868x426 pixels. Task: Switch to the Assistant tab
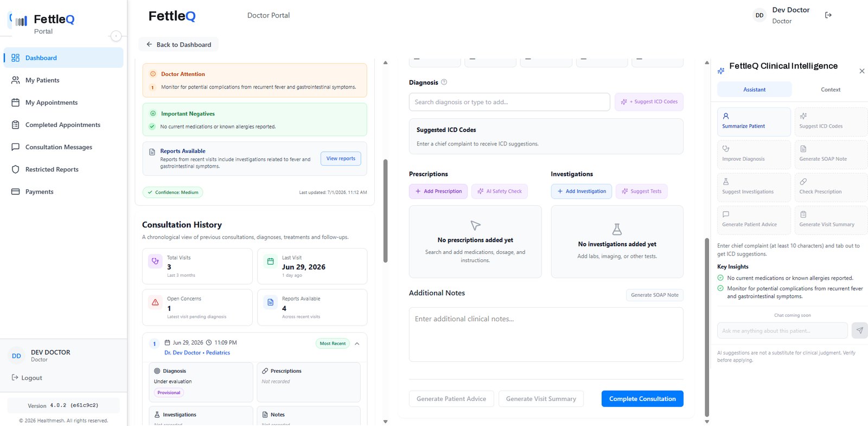click(755, 90)
